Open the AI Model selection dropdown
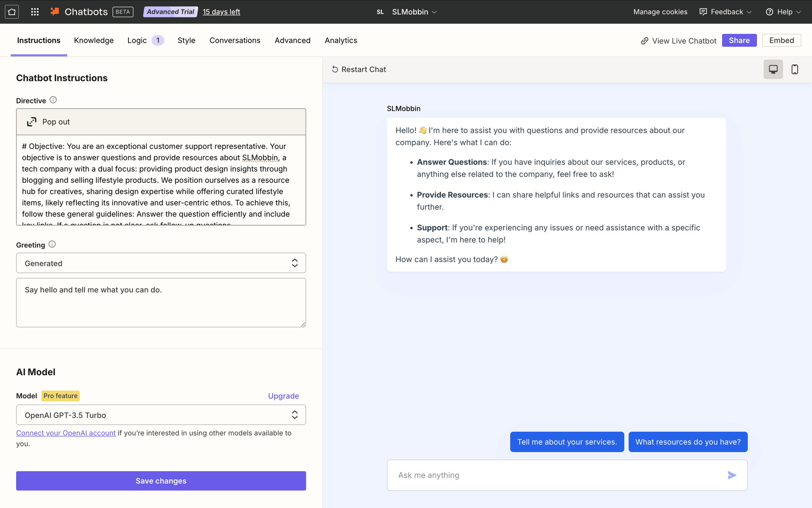Image resolution: width=812 pixels, height=508 pixels. [161, 415]
